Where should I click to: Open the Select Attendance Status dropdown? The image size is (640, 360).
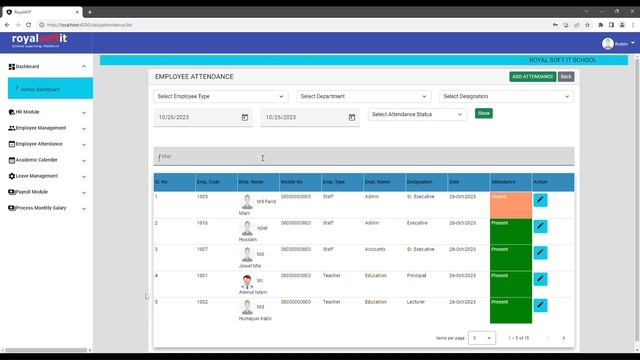(x=417, y=114)
